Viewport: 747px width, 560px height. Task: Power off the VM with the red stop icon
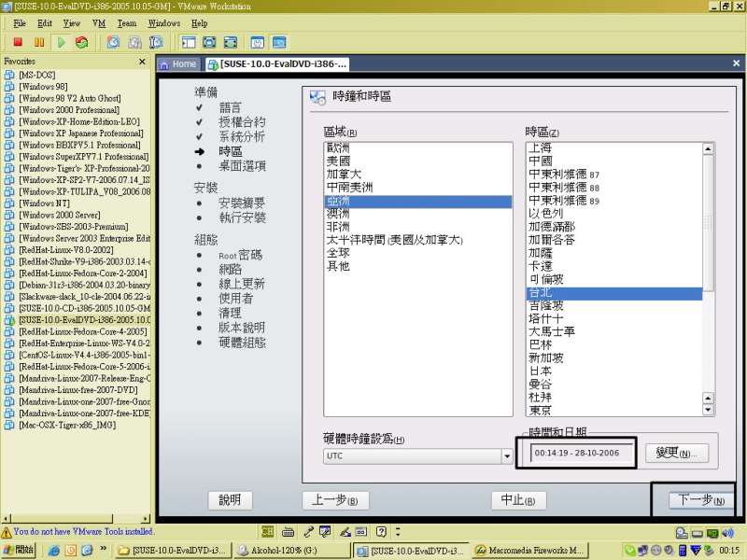pos(18,42)
